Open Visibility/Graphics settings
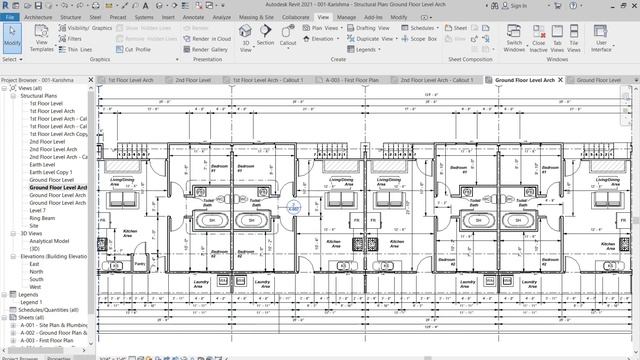640x360 pixels. coord(85,28)
